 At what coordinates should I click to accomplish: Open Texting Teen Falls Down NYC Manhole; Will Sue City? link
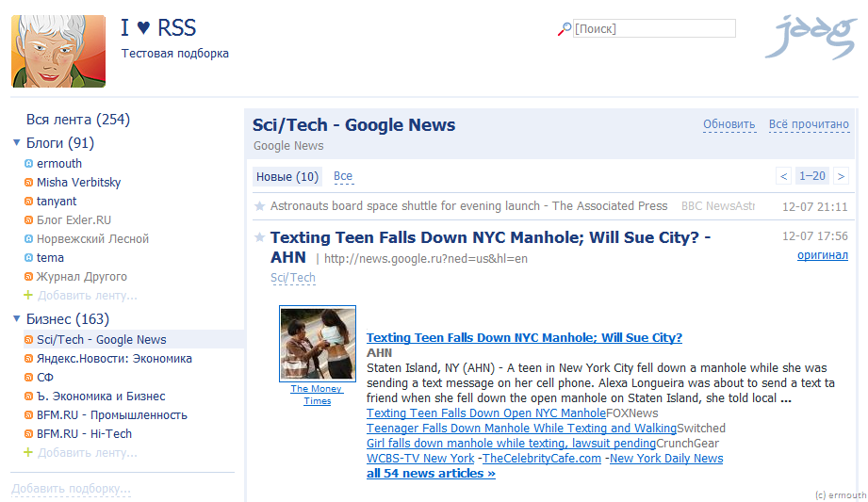pos(524,337)
